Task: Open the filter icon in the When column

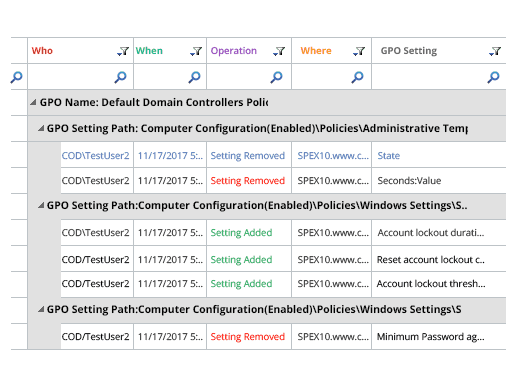Action: (x=196, y=51)
